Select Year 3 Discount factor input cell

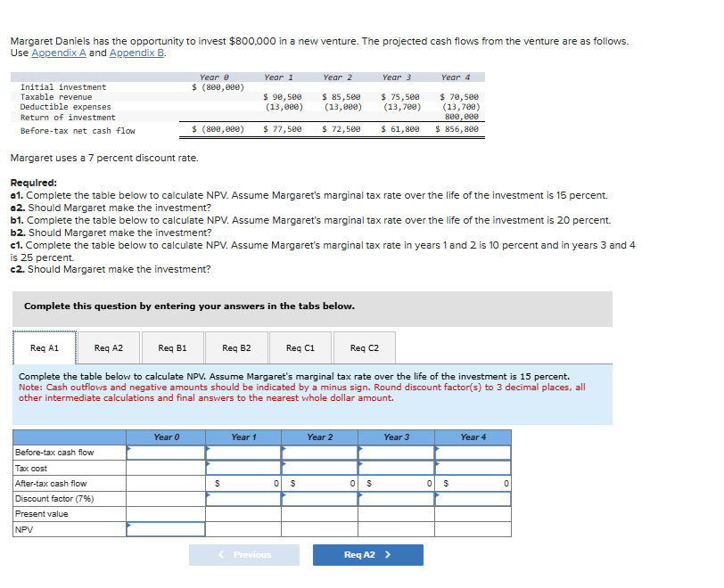coord(396,498)
